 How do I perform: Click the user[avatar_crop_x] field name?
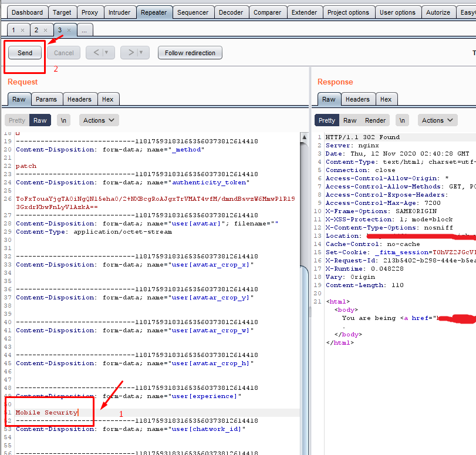pyautogui.click(x=210, y=265)
